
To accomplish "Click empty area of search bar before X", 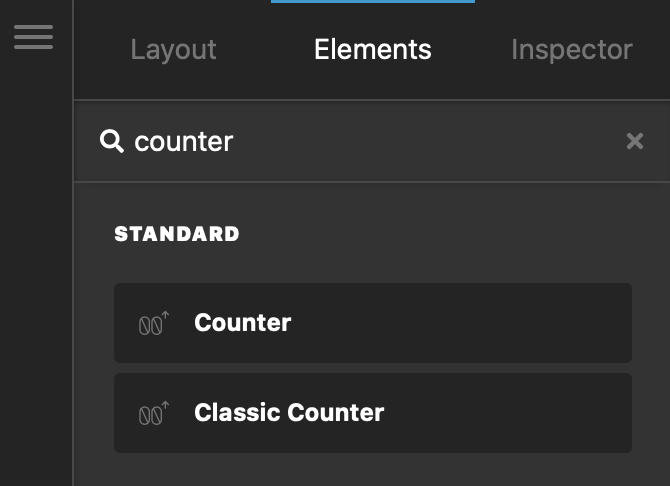I will (427, 141).
